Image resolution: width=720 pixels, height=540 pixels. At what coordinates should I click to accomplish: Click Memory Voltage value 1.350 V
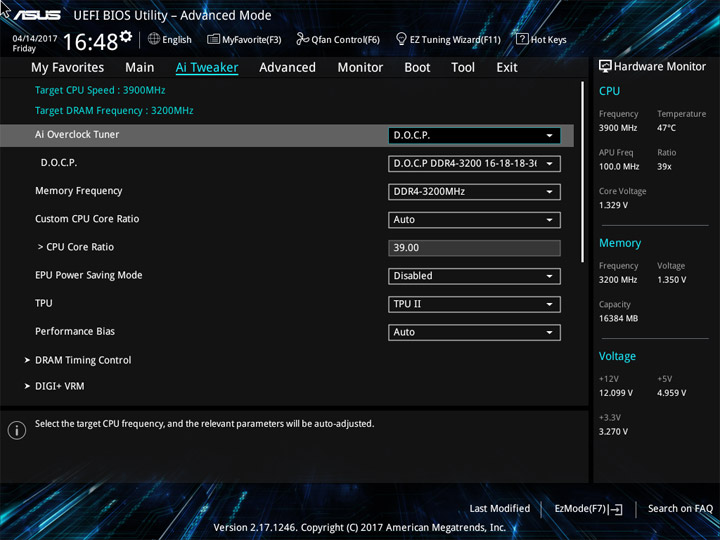click(671, 280)
